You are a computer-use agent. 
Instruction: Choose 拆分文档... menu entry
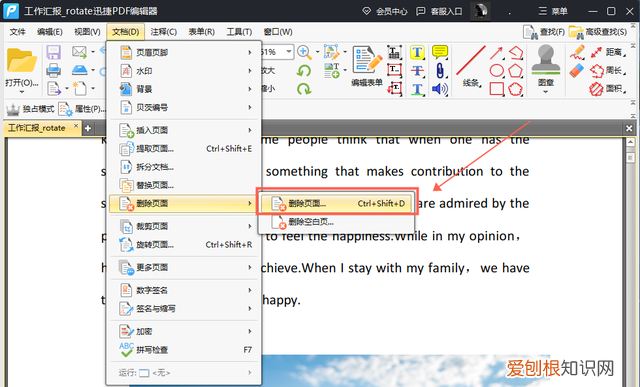click(185, 167)
